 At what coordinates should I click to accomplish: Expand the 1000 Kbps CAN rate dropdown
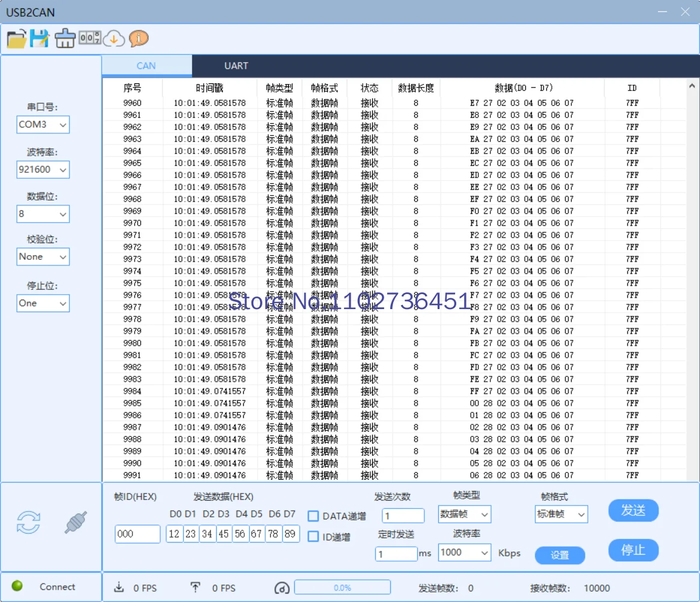coord(464,553)
